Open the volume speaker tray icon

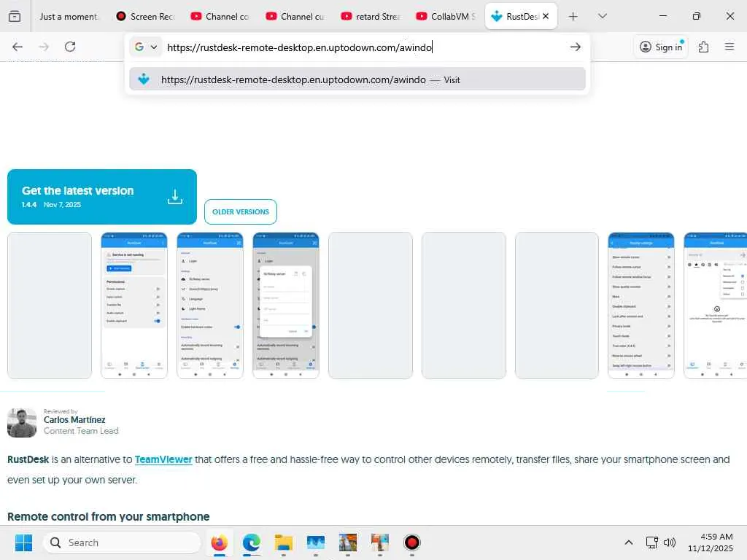pyautogui.click(x=670, y=542)
